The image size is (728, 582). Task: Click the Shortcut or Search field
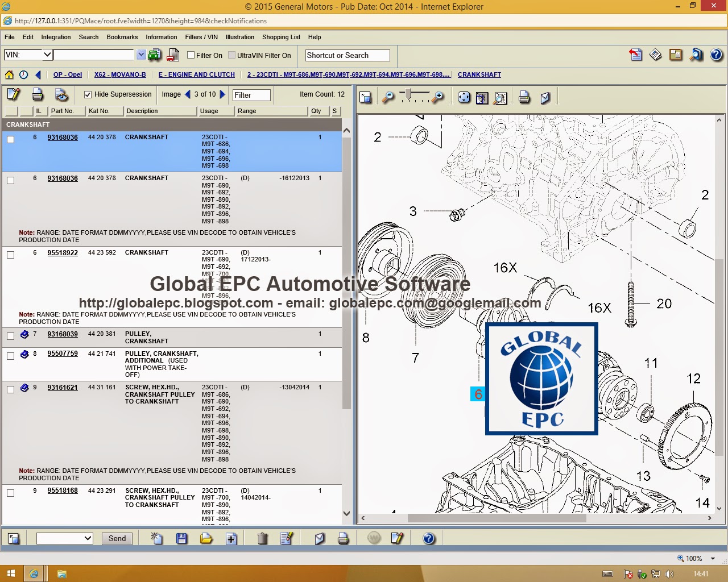[348, 55]
